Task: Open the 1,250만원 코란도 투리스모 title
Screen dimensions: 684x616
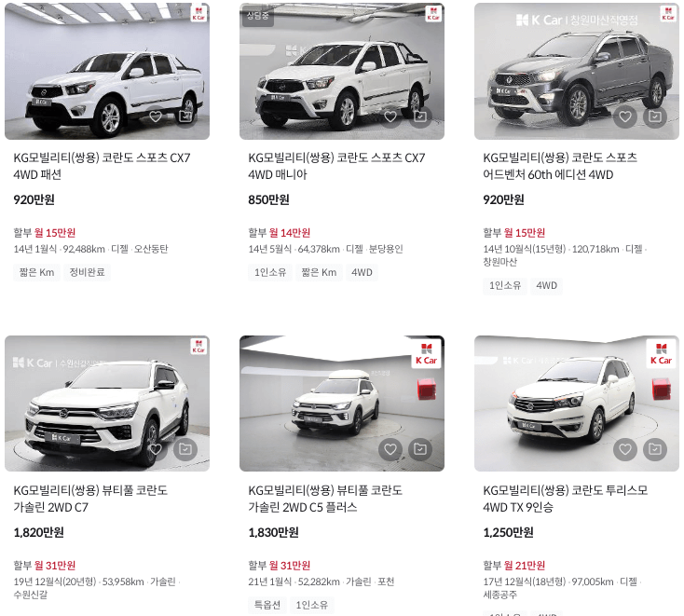Action: coord(566,499)
